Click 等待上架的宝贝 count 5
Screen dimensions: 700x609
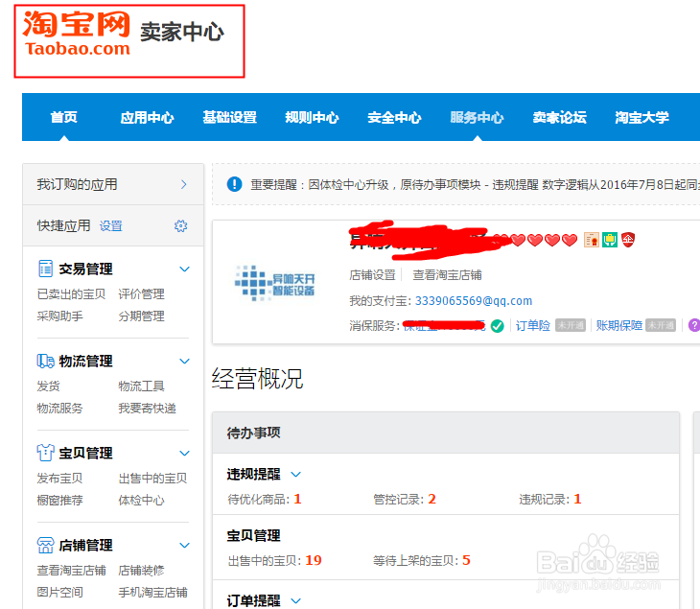click(x=466, y=560)
